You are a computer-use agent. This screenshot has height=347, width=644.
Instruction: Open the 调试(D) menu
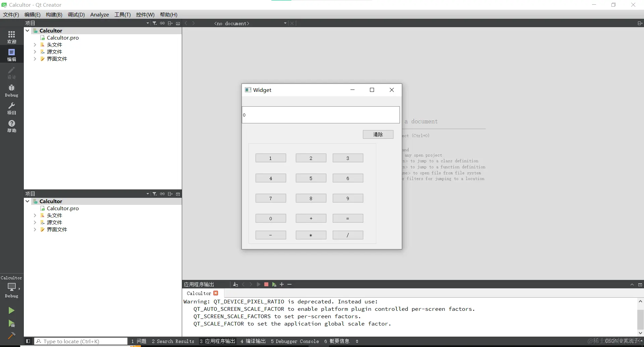[x=76, y=14]
